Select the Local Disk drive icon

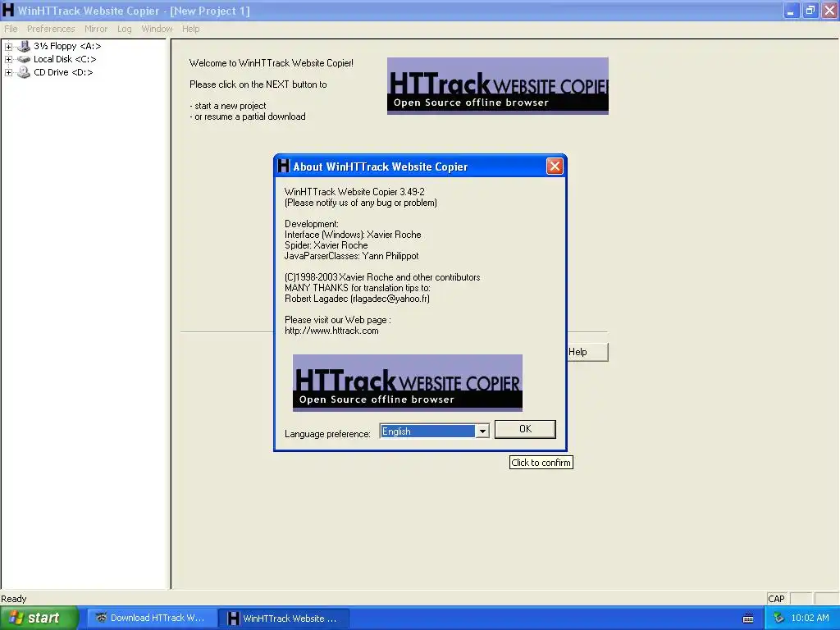point(24,59)
